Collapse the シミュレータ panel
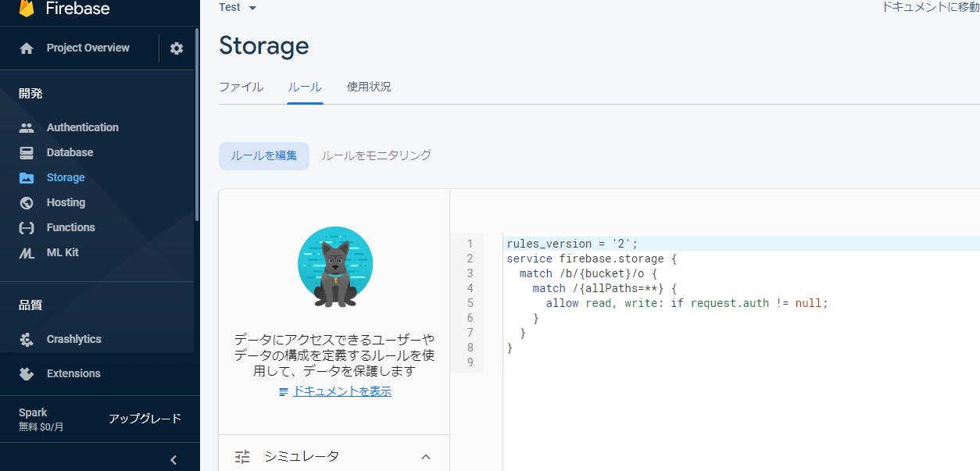Viewport: 980px width, 471px height. [x=425, y=456]
